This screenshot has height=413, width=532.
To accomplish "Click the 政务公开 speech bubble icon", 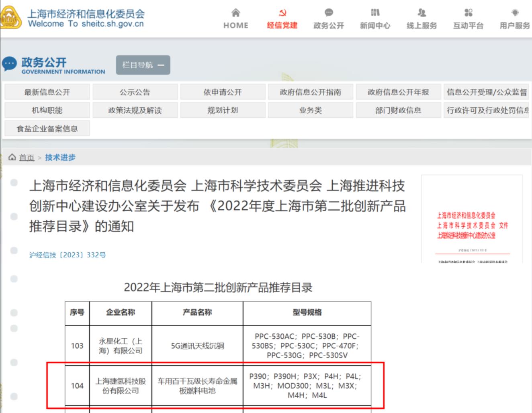I will (329, 13).
